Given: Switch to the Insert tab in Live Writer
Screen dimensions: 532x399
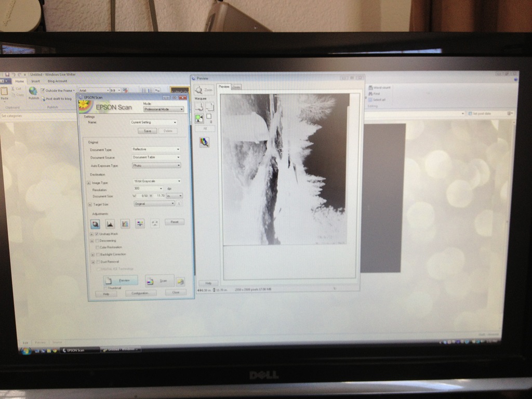Looking at the screenshot, I should tap(36, 82).
